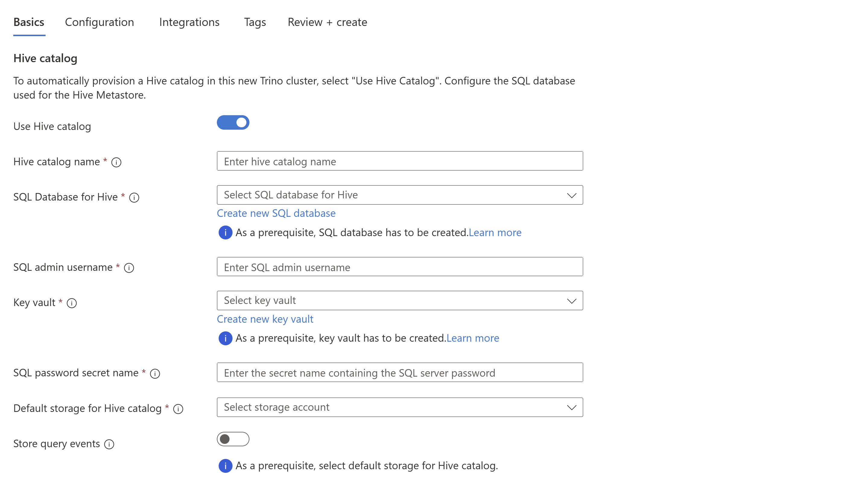Click the Create new key vault link

click(265, 318)
